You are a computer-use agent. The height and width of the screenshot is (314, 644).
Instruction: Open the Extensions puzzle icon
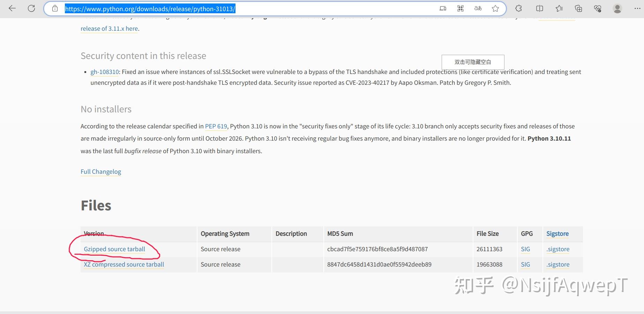click(x=519, y=8)
